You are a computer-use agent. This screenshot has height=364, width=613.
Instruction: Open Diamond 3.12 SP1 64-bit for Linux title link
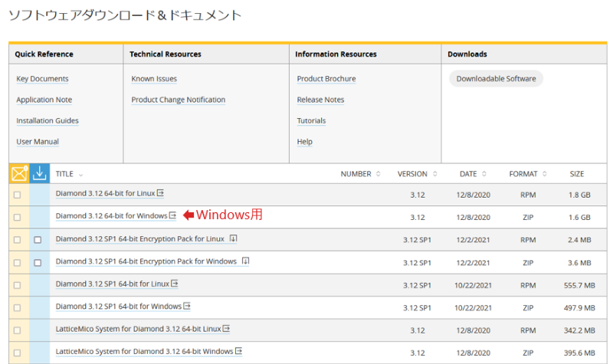click(x=112, y=284)
